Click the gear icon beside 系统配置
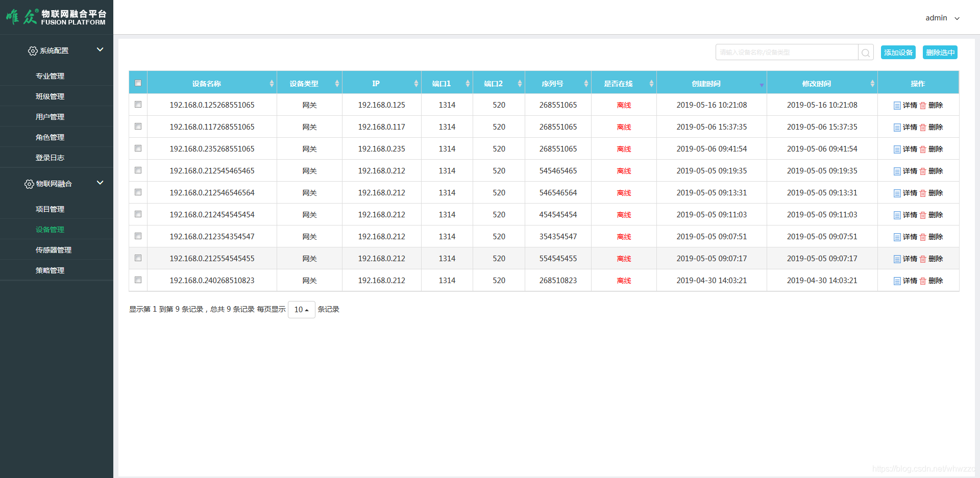This screenshot has height=478, width=980. click(33, 51)
